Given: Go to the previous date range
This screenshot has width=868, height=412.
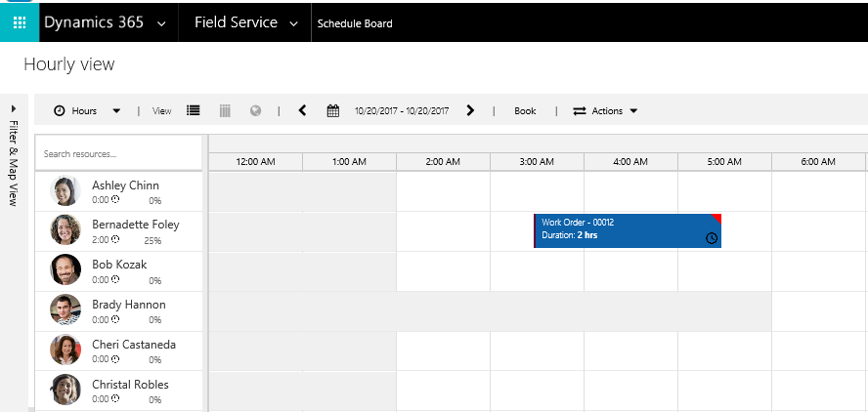Looking at the screenshot, I should click(302, 110).
